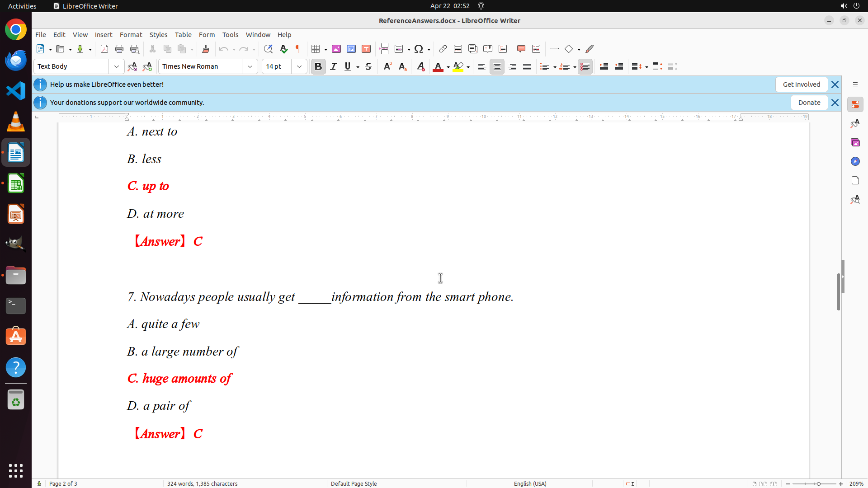The height and width of the screenshot is (488, 868).
Task: Open the sidebar Gallery panel
Action: tap(855, 142)
